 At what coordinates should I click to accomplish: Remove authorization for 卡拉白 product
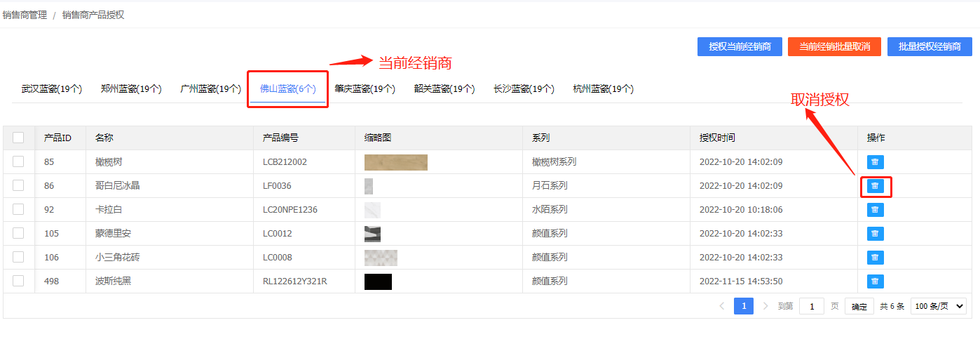[875, 210]
